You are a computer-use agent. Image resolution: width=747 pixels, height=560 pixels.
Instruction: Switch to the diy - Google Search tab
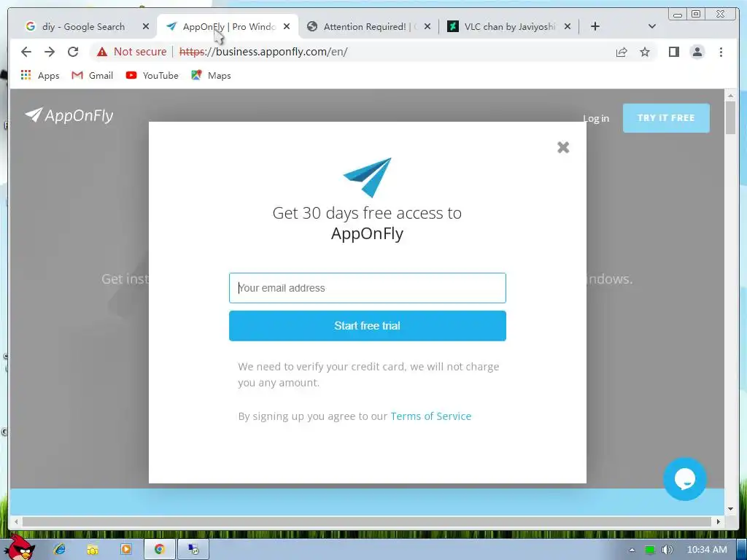pyautogui.click(x=83, y=27)
